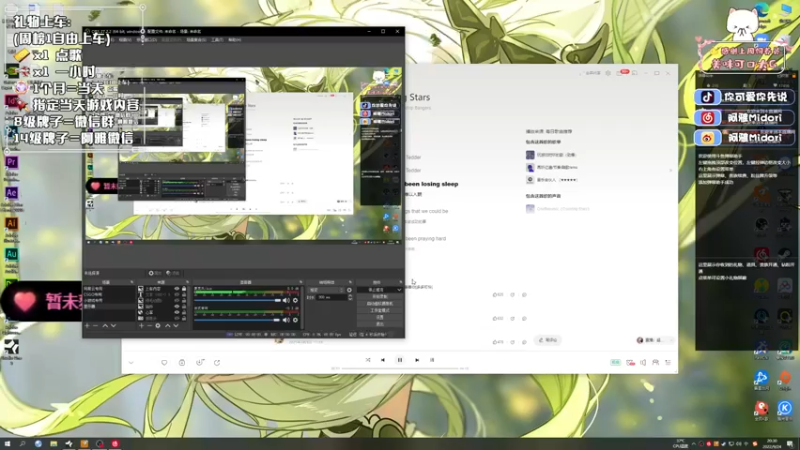Set volume slider of first mixer track
Image resolution: width=800 pixels, height=450 pixels.
238,300
